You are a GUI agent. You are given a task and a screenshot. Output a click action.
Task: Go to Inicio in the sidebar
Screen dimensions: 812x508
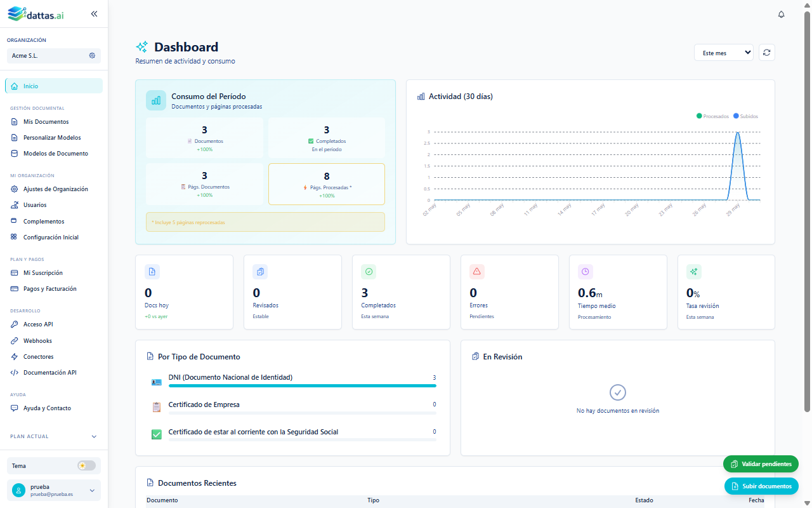54,86
